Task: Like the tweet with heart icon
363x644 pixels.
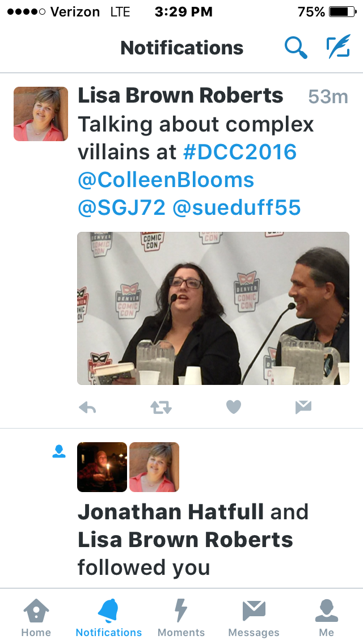Action: tap(234, 407)
